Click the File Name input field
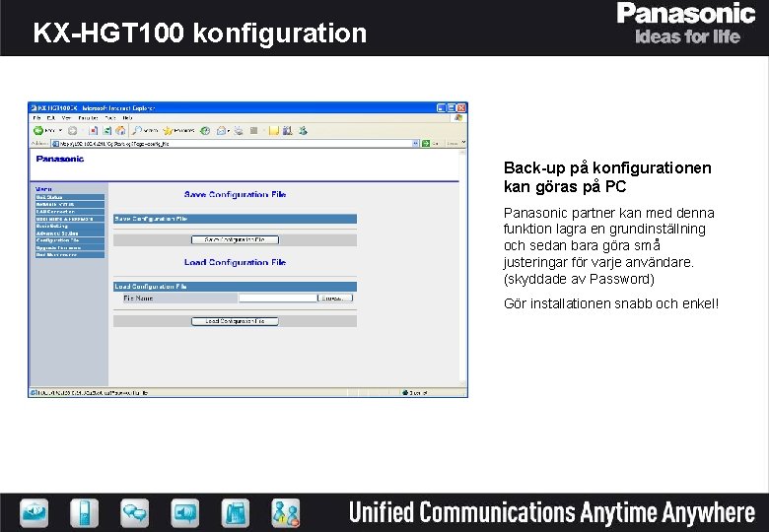Screen dimensions: 769x532 [278, 298]
